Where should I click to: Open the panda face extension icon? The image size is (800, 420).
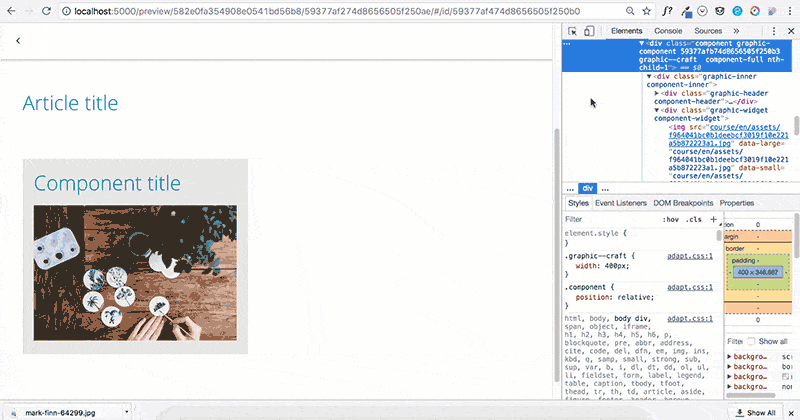(x=719, y=11)
